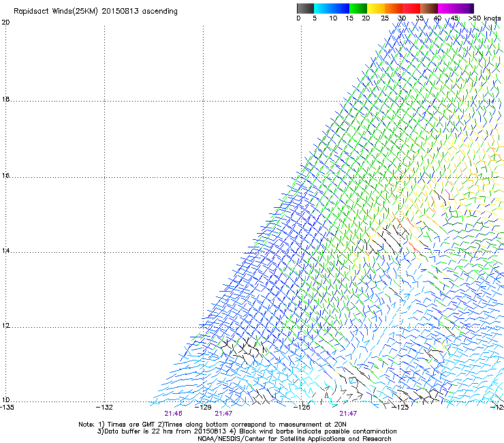This screenshot has width=504, height=443.
Task: Click the gray 0-5 knots legend segment
Action: pos(305,8)
